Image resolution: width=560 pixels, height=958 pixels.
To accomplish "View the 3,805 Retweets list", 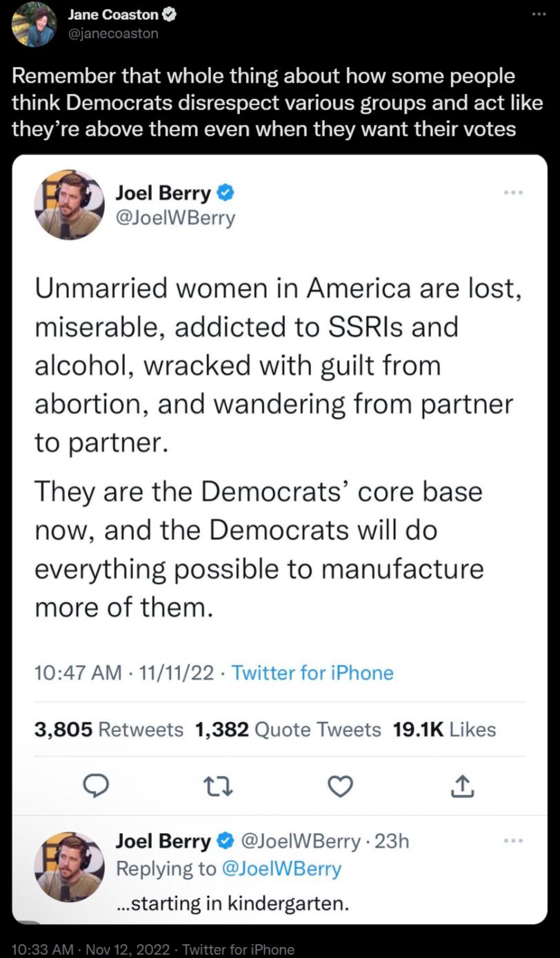I will coord(109,729).
